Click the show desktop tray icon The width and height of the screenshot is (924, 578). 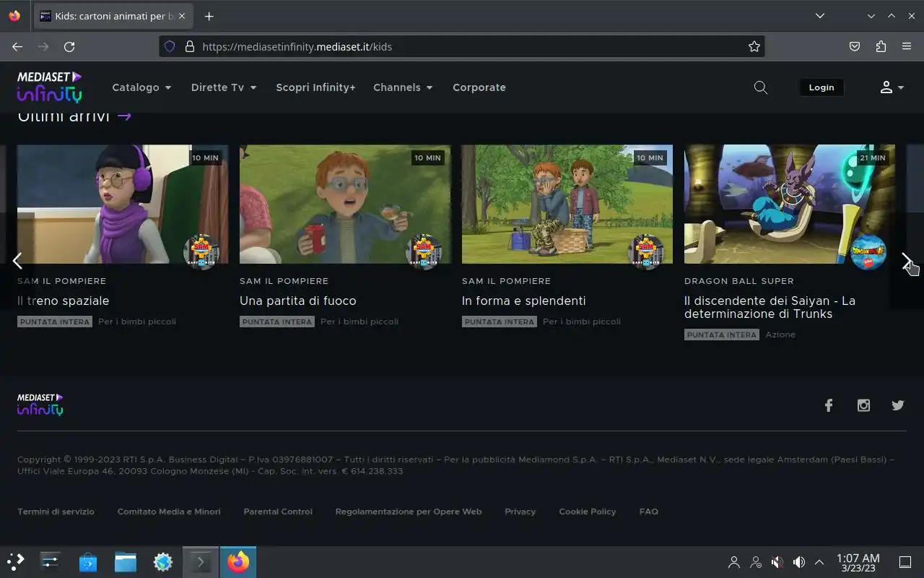tap(905, 562)
